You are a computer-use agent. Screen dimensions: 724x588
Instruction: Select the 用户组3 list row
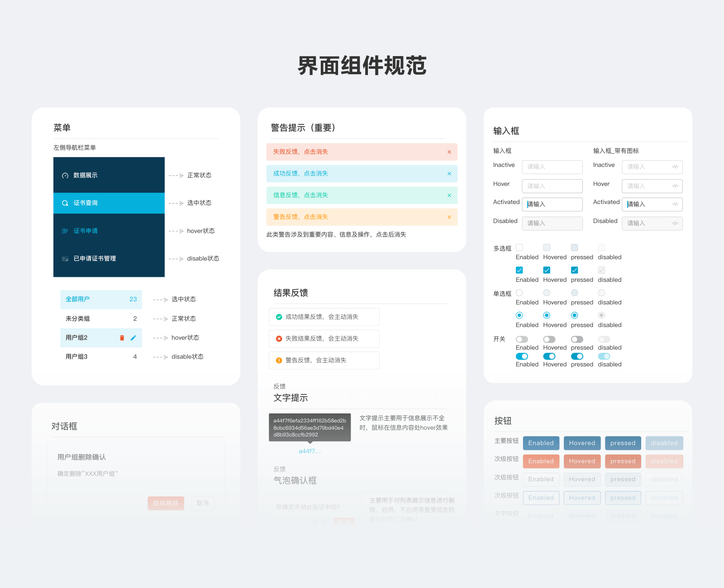click(x=101, y=357)
